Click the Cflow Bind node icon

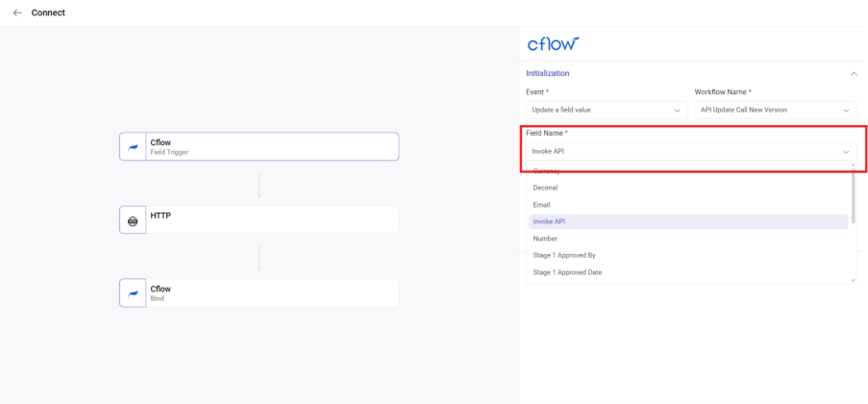tap(133, 293)
